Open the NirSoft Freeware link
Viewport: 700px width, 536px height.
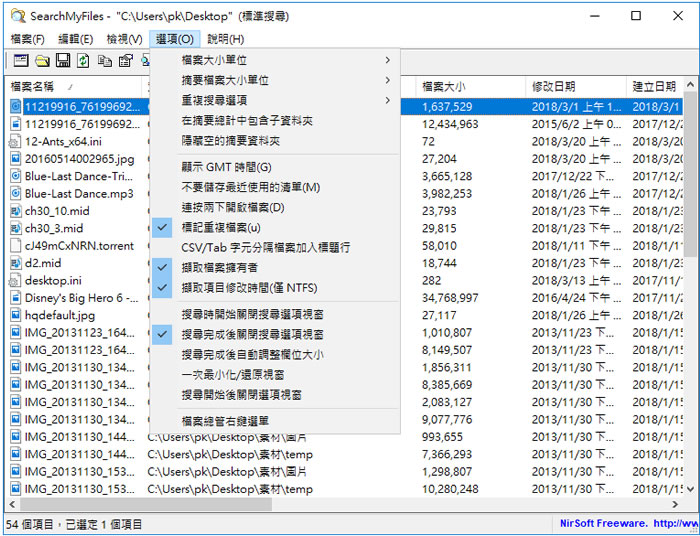coord(629,524)
